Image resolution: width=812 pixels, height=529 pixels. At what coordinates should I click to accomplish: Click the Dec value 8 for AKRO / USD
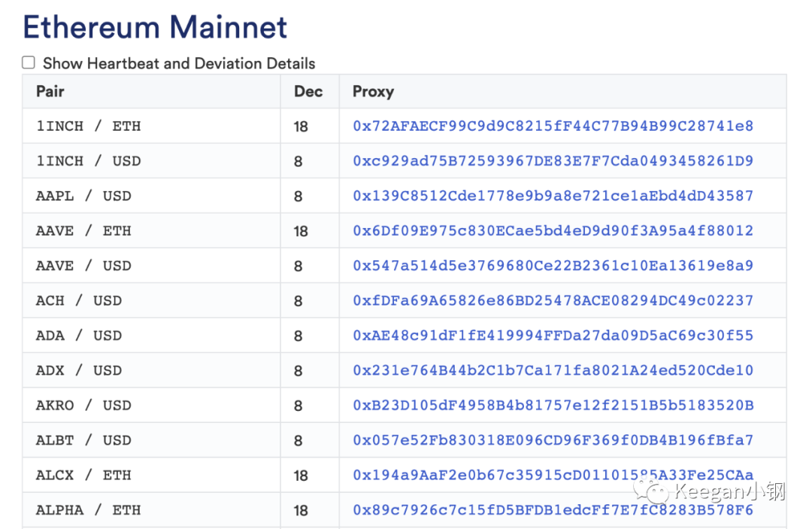pyautogui.click(x=298, y=406)
